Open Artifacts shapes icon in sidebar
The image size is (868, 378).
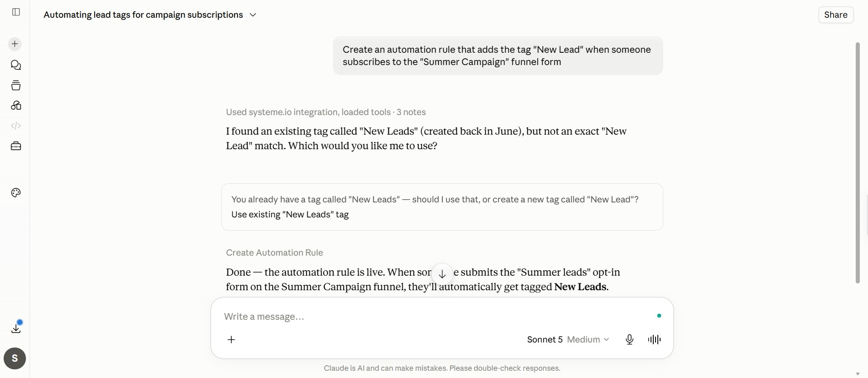pos(16,106)
